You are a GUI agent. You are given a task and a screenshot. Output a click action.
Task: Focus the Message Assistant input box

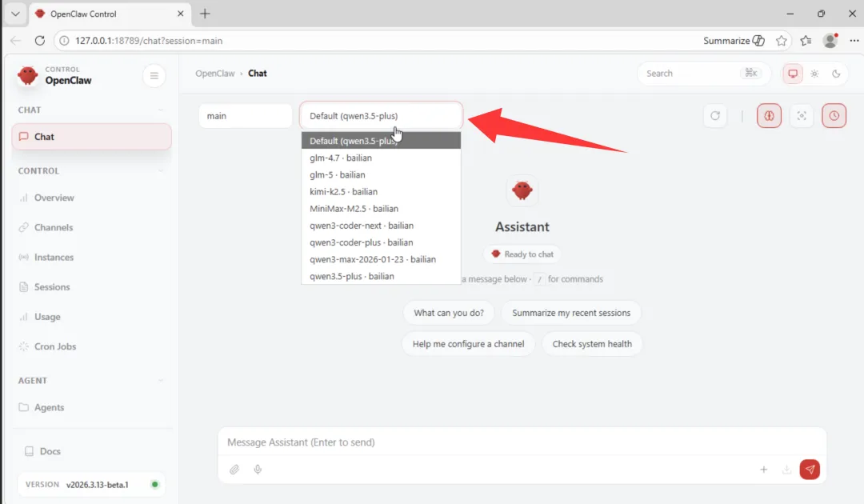[522, 442]
